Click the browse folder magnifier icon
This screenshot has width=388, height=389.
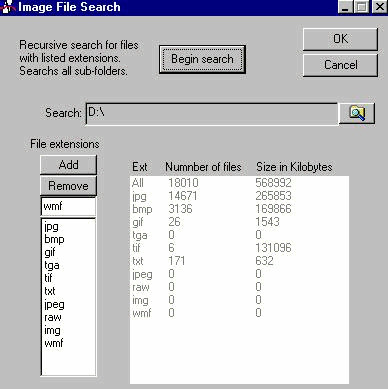tap(357, 113)
